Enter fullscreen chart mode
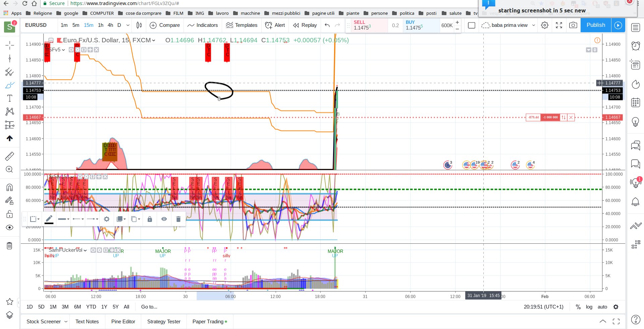 (x=559, y=25)
